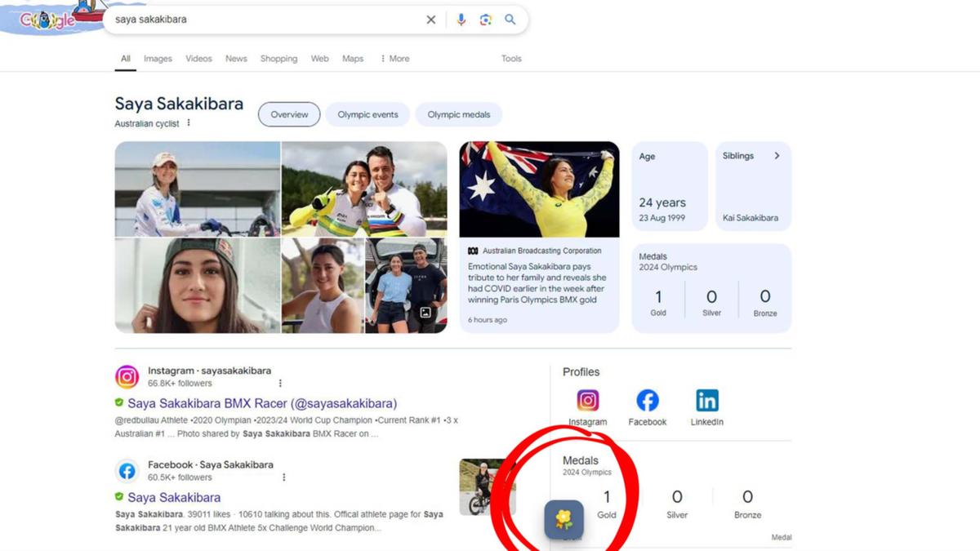Select the Olympic medals chip
This screenshot has height=551, width=980.
458,114
